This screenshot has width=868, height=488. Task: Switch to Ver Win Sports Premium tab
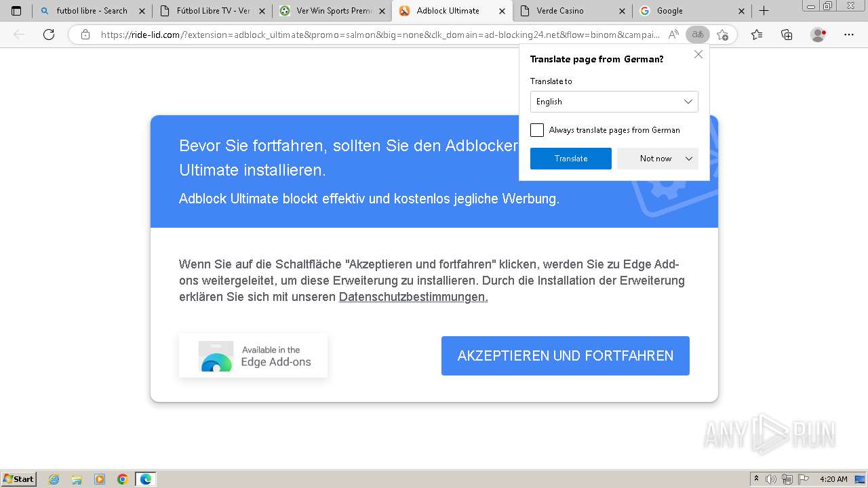click(332, 11)
